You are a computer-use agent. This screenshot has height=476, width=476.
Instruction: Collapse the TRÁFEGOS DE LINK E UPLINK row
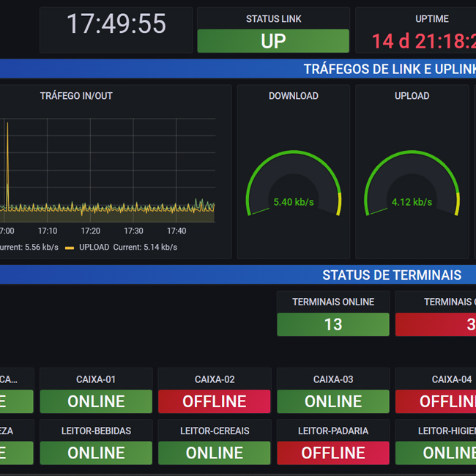tap(390, 69)
